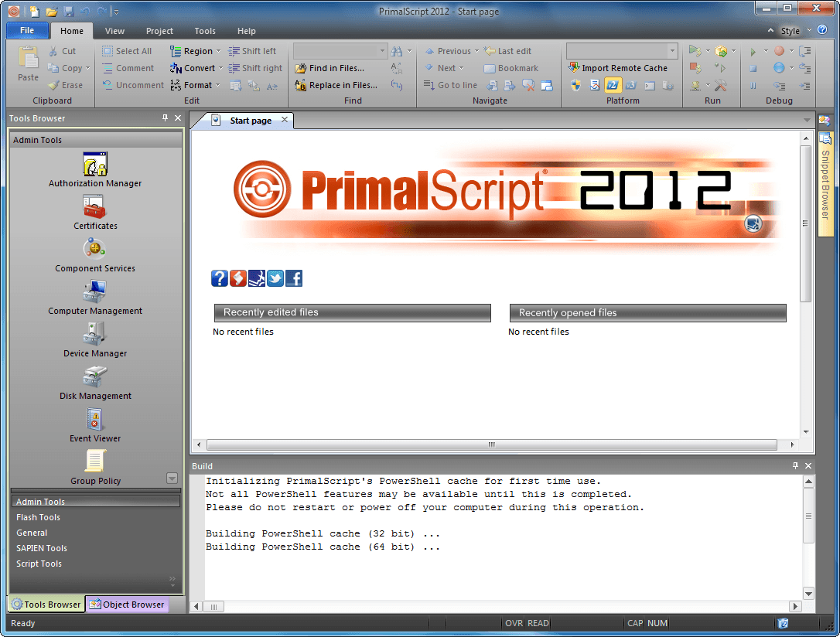Toggle the Snippet Browser side panel
This screenshot has width=840, height=637.
[825, 183]
